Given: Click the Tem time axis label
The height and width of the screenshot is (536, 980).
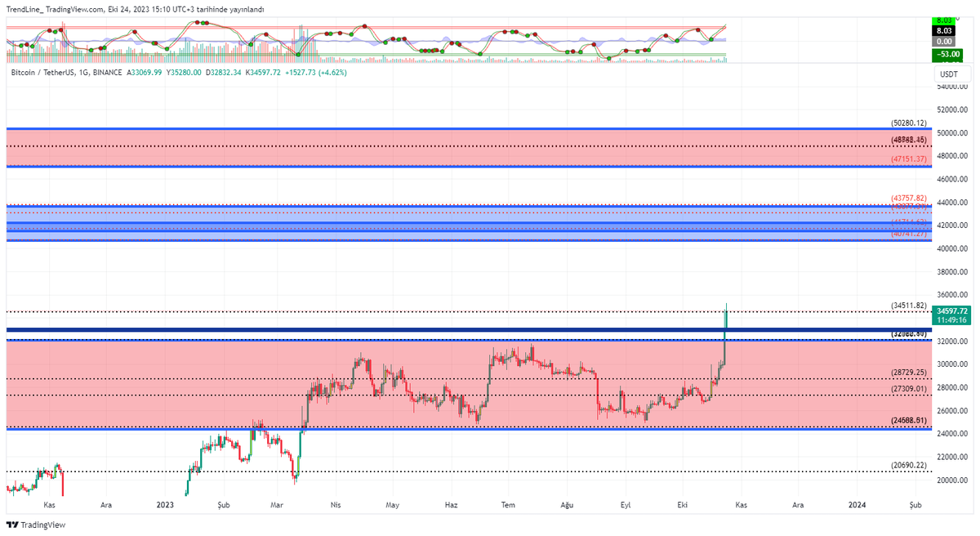Looking at the screenshot, I should 509,505.
